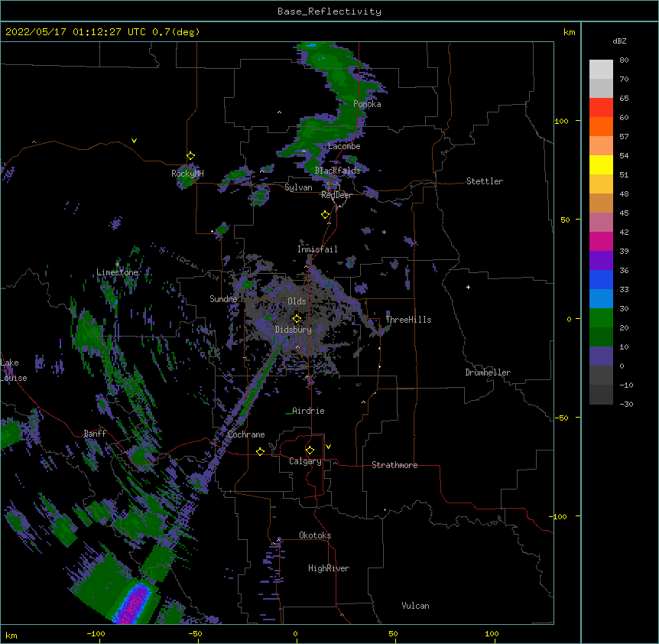
Task: Click the -30 value in the dBZ legend
Action: [626, 405]
